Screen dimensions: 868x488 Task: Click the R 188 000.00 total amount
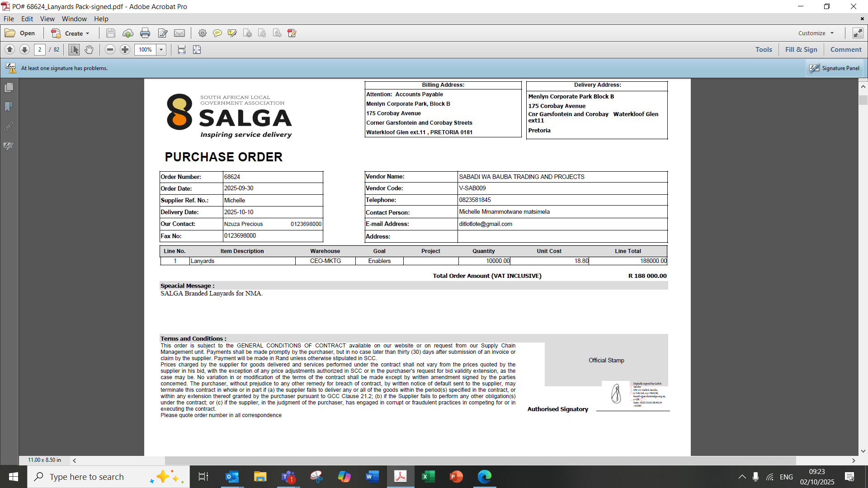click(x=647, y=276)
